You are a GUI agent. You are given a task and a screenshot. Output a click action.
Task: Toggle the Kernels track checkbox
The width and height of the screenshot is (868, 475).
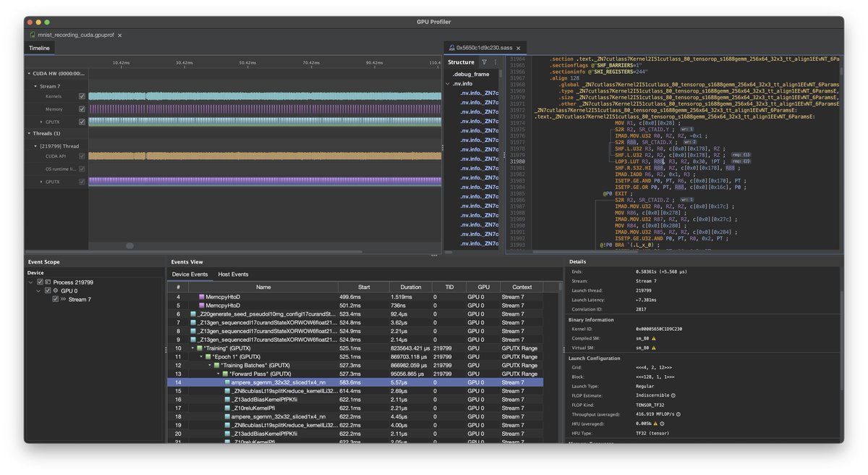click(82, 96)
